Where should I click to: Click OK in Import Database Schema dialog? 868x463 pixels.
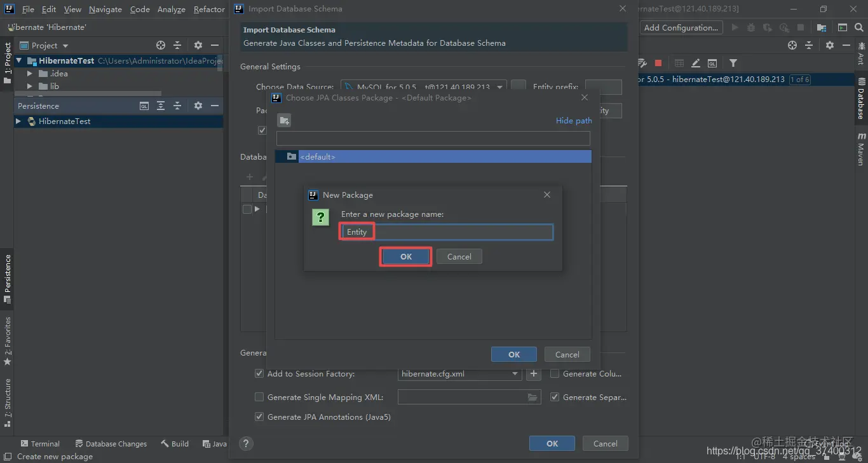552,443
